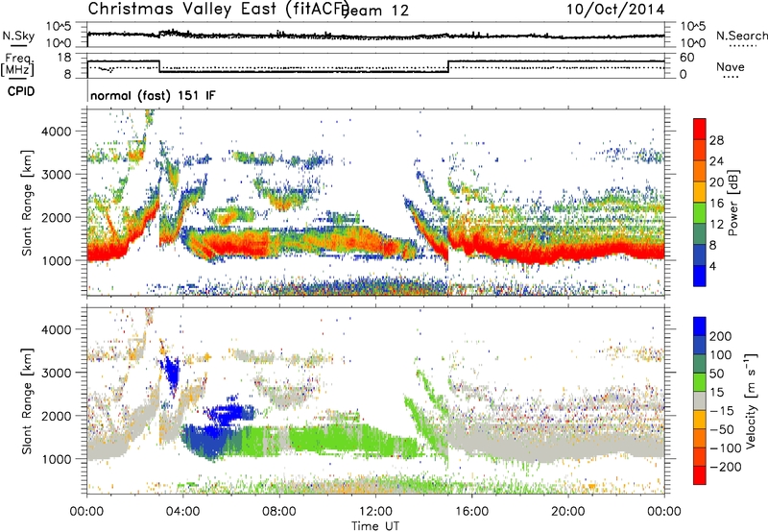The image size is (768, 532).
Task: Pick Velocity colorbar yellow segment between -50 and -15
Action: 700,420
